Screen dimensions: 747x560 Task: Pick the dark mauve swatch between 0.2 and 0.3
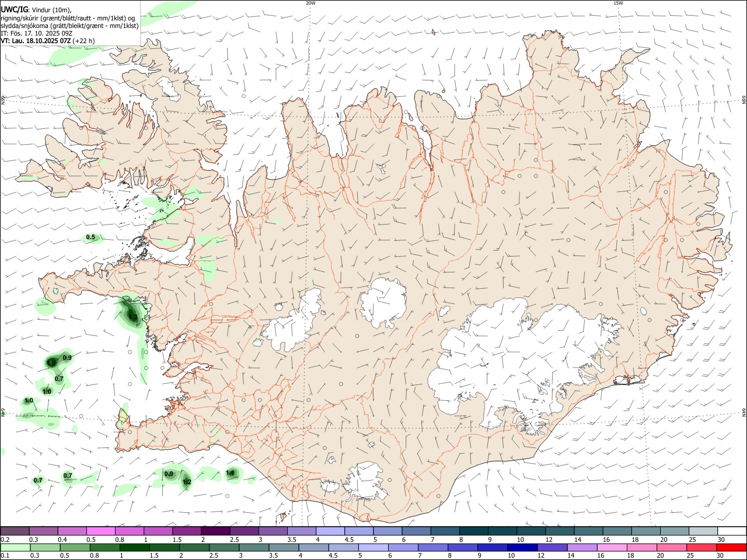pyautogui.click(x=15, y=531)
